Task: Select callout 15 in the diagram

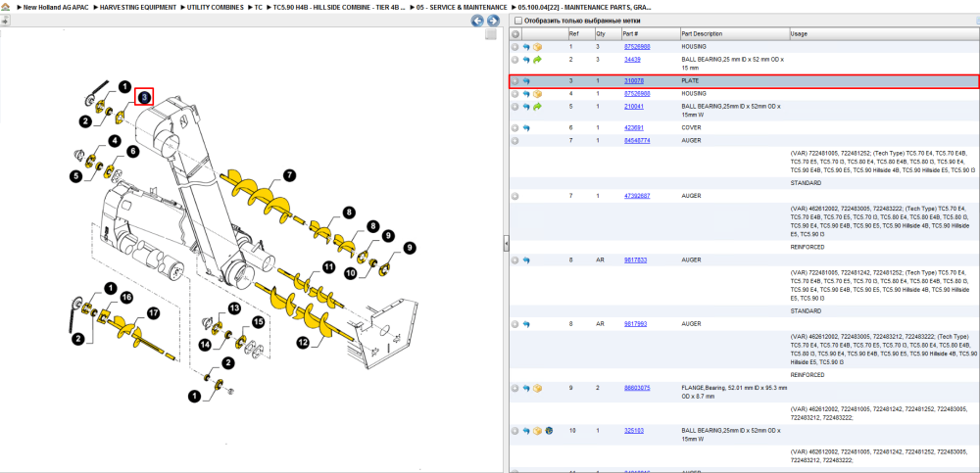Action: [258, 322]
